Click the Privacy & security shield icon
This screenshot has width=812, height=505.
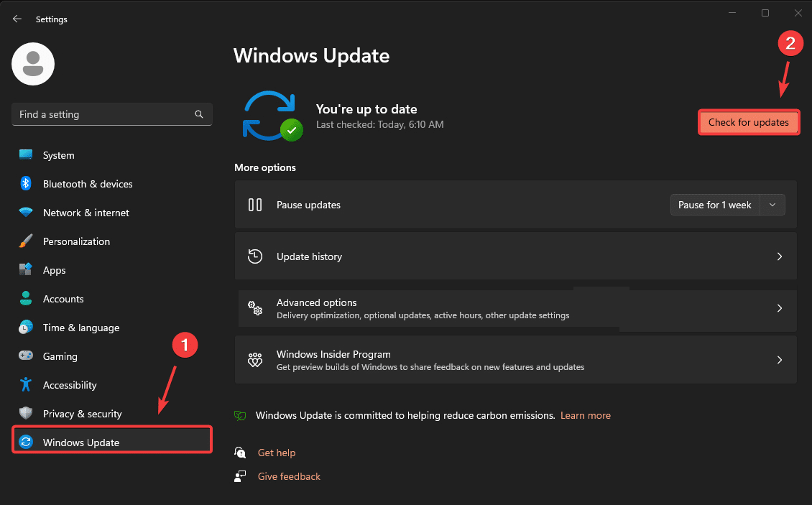click(26, 414)
